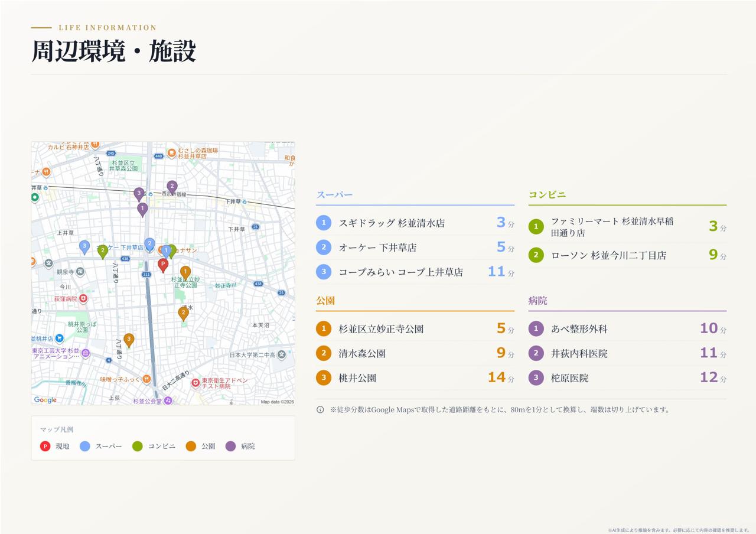Image resolution: width=756 pixels, height=534 pixels.
Task: Click the 東京工芸大学 map marker icon
Action: point(86,353)
